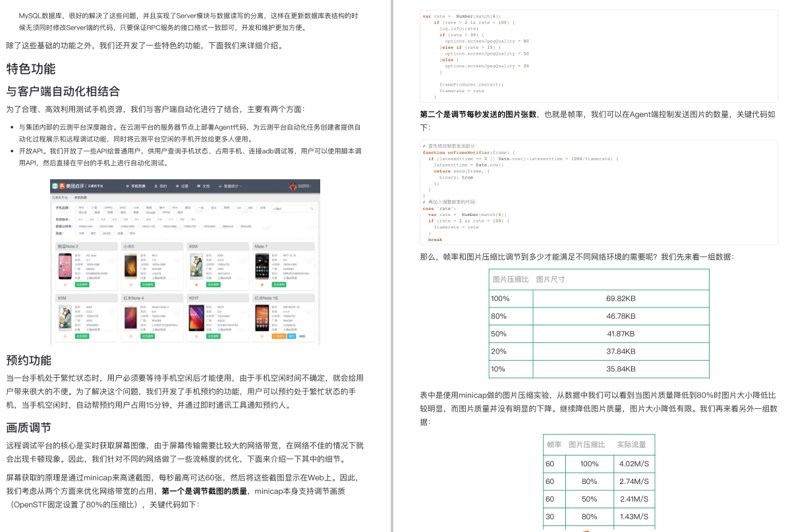Tick the OPPO brand checkbox
Screen dimensions: 790x532
(x=102, y=207)
